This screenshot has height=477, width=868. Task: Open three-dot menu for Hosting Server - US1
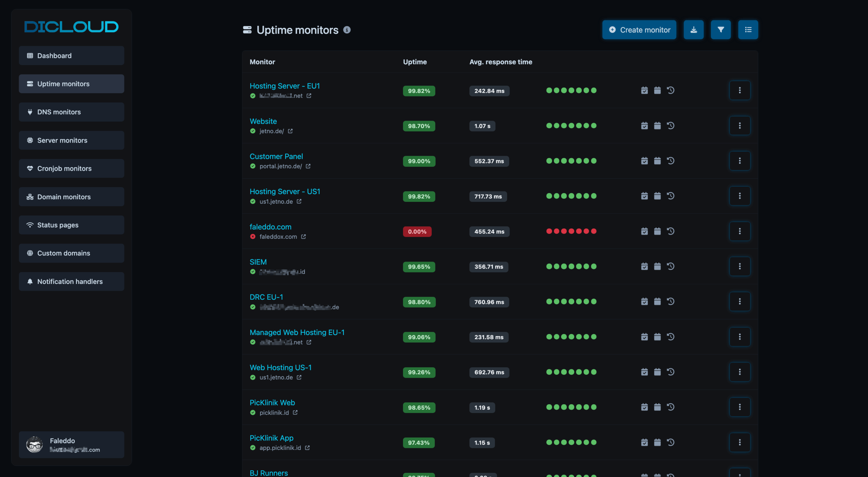[x=739, y=196]
